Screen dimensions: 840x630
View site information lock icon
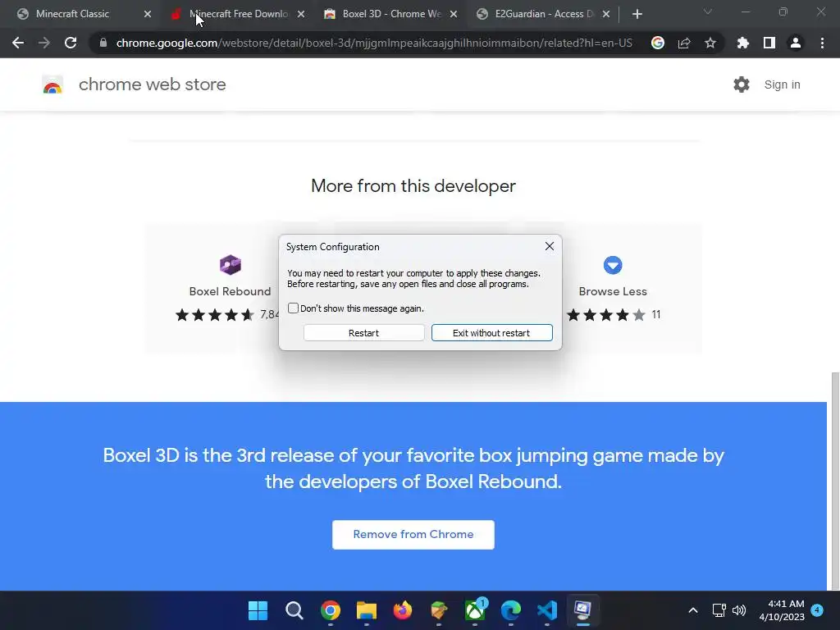pyautogui.click(x=103, y=43)
